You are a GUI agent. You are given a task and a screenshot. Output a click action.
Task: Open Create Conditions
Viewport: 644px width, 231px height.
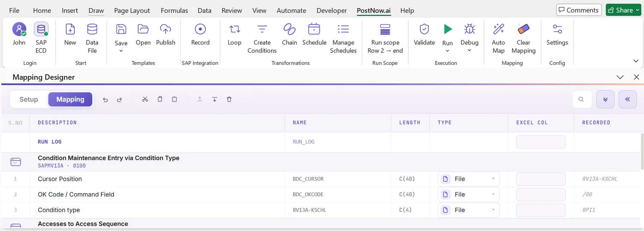pyautogui.click(x=262, y=29)
